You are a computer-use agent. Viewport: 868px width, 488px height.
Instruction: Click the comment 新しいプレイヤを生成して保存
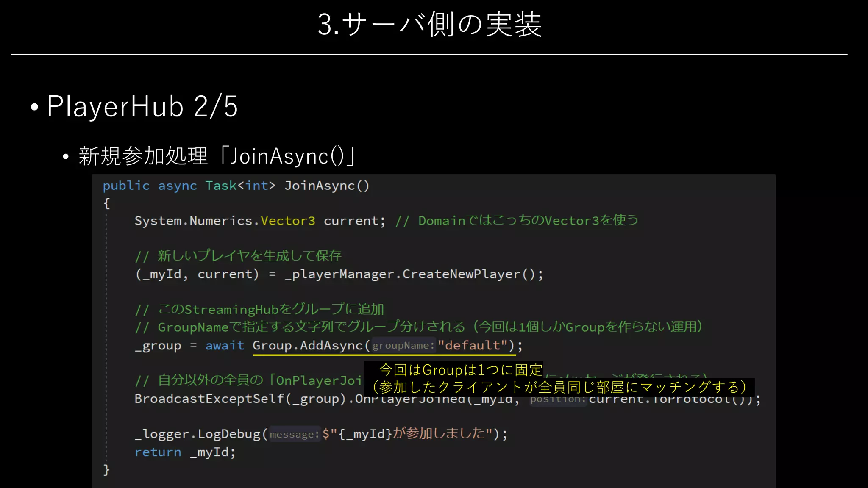click(238, 256)
